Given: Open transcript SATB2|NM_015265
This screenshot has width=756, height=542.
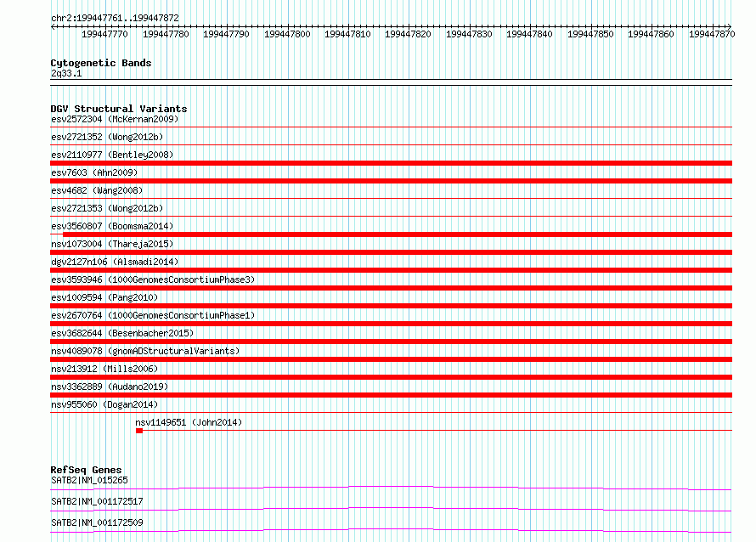Looking at the screenshot, I should pyautogui.click(x=89, y=480).
